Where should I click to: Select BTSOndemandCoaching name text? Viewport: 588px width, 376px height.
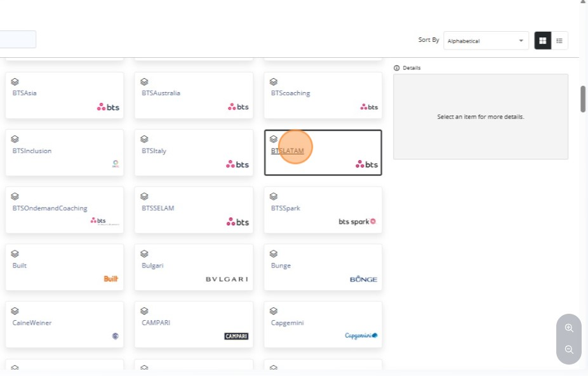point(50,208)
